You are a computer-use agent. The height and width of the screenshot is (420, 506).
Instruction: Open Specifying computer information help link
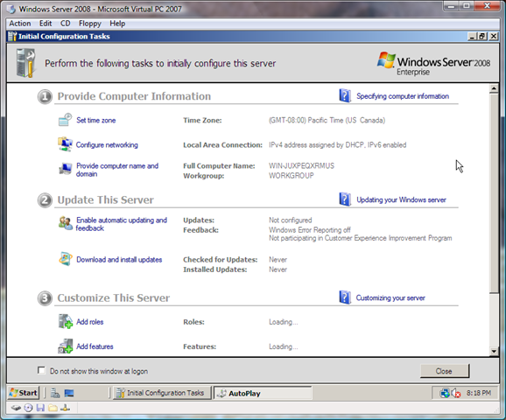coord(403,96)
